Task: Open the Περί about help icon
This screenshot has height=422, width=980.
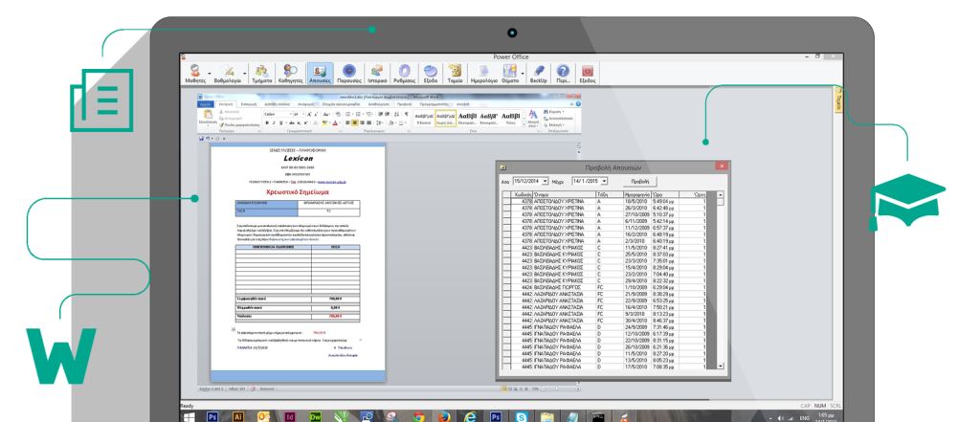Action: pyautogui.click(x=563, y=73)
